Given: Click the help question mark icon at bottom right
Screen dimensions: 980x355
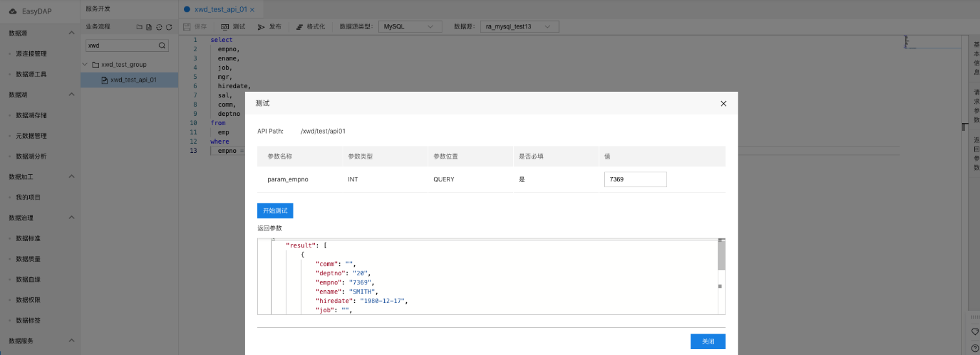Looking at the screenshot, I should [975, 348].
